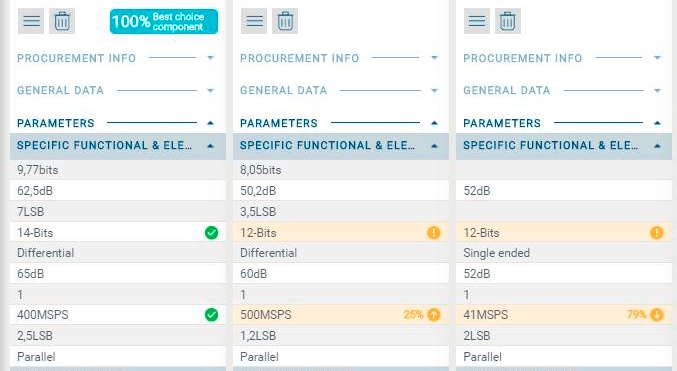This screenshot has height=371, width=677.
Task: Click the green check next to 400MSPS
Action: pos(211,314)
